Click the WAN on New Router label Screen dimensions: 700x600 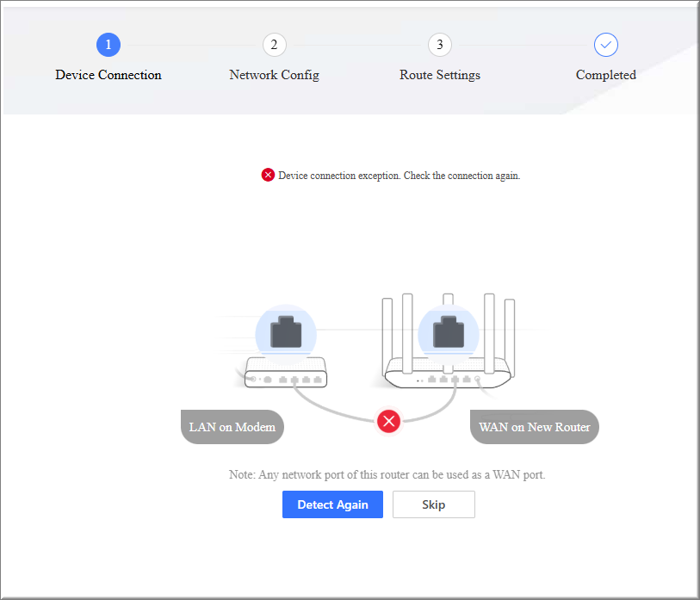point(534,427)
